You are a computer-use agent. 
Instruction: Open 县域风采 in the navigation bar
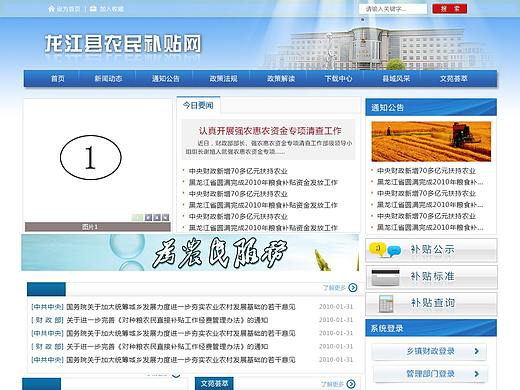click(x=396, y=79)
